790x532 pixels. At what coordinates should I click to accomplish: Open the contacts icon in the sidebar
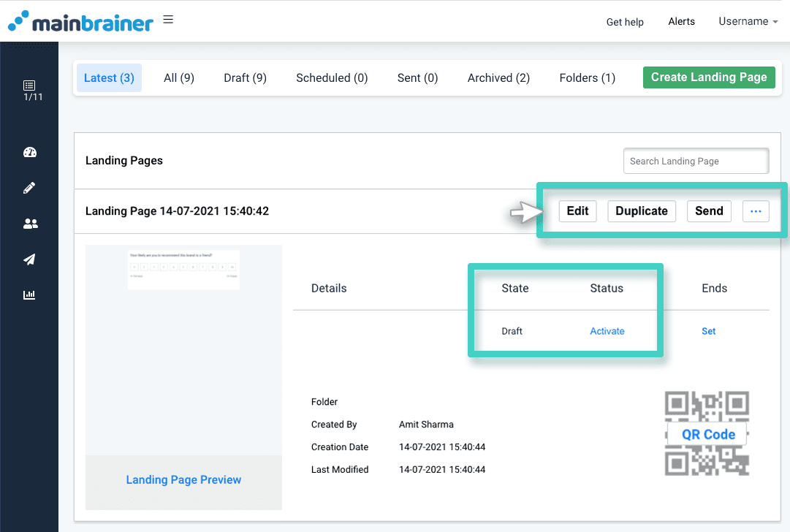pyautogui.click(x=29, y=224)
